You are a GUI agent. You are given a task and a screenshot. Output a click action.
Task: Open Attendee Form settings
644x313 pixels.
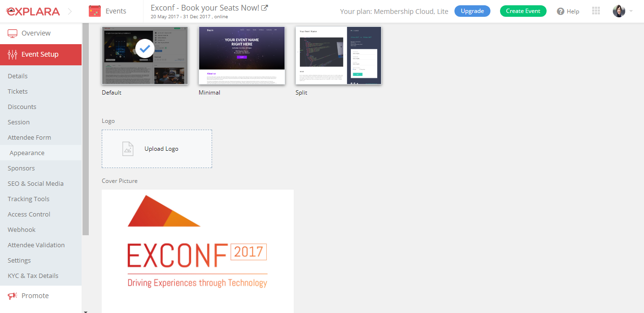pos(29,137)
